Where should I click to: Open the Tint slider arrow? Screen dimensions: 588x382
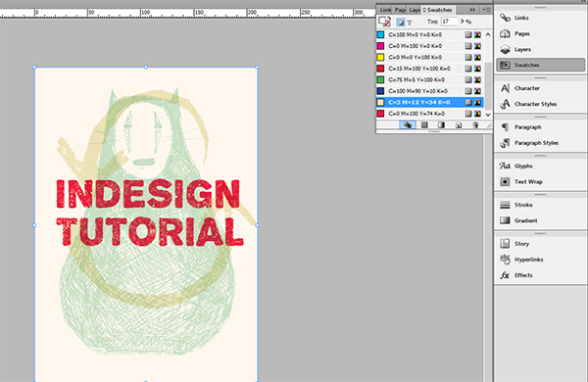pyautogui.click(x=463, y=22)
